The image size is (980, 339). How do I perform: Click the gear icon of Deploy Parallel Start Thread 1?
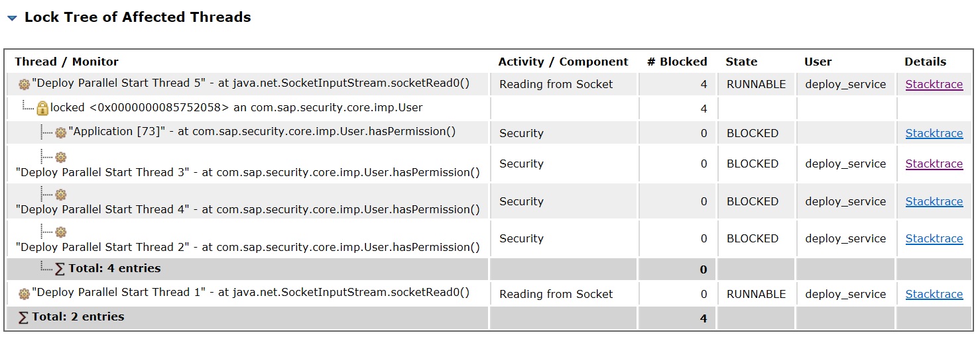(25, 293)
